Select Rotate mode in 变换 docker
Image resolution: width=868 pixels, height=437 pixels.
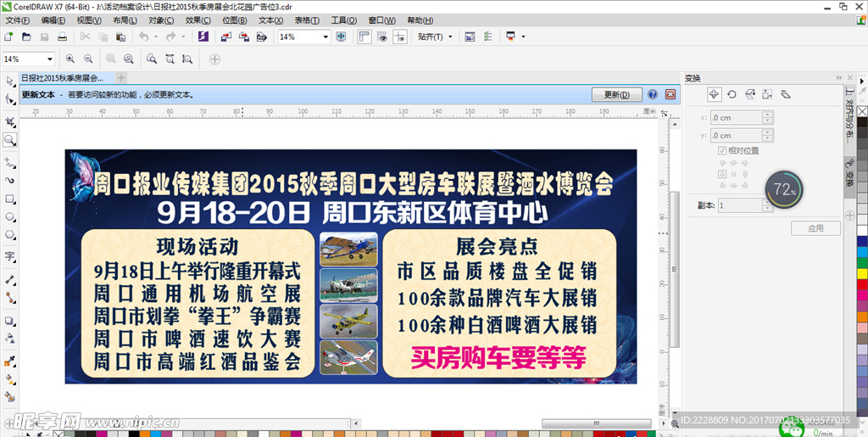pyautogui.click(x=732, y=94)
